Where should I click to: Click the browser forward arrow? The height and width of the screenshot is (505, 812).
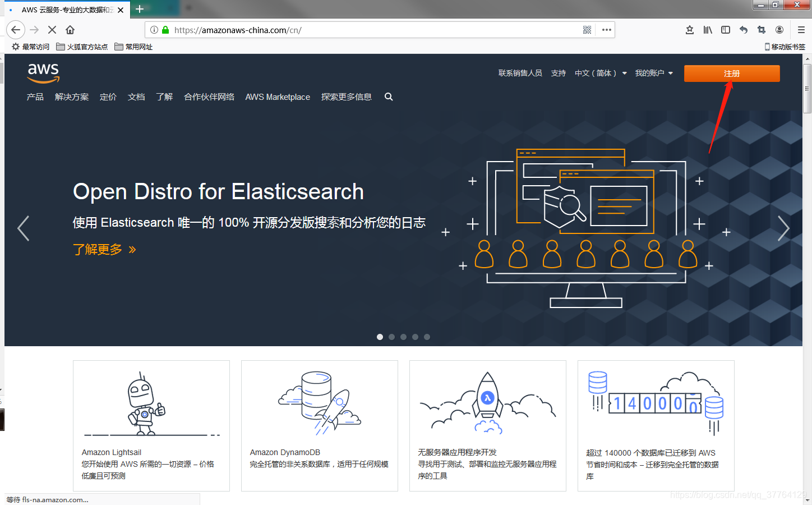[34, 30]
